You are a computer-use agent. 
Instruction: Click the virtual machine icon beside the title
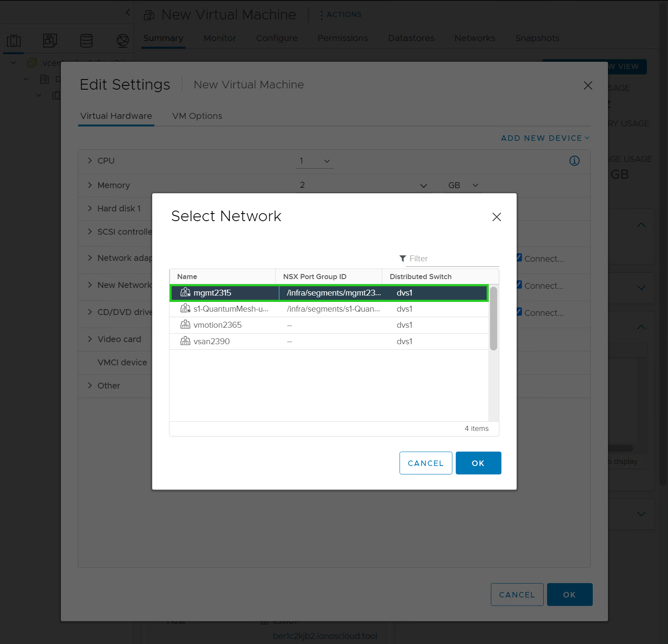pyautogui.click(x=149, y=15)
